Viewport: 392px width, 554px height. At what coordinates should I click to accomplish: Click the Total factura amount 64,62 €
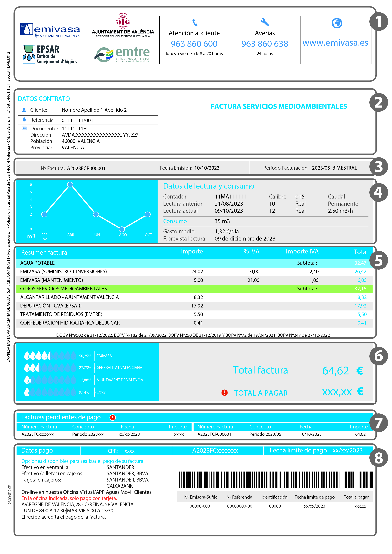coord(343,371)
